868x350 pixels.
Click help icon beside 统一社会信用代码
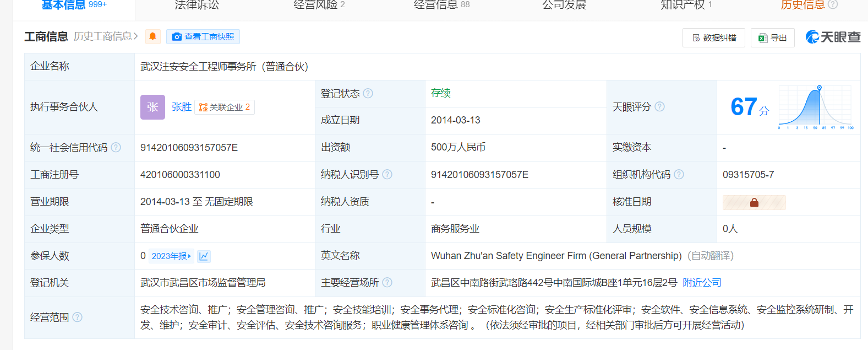[x=116, y=147]
